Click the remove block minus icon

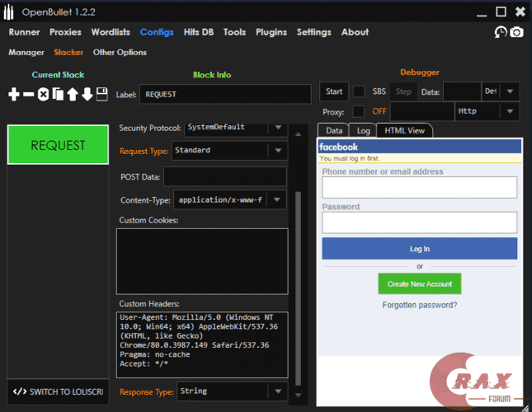(29, 95)
